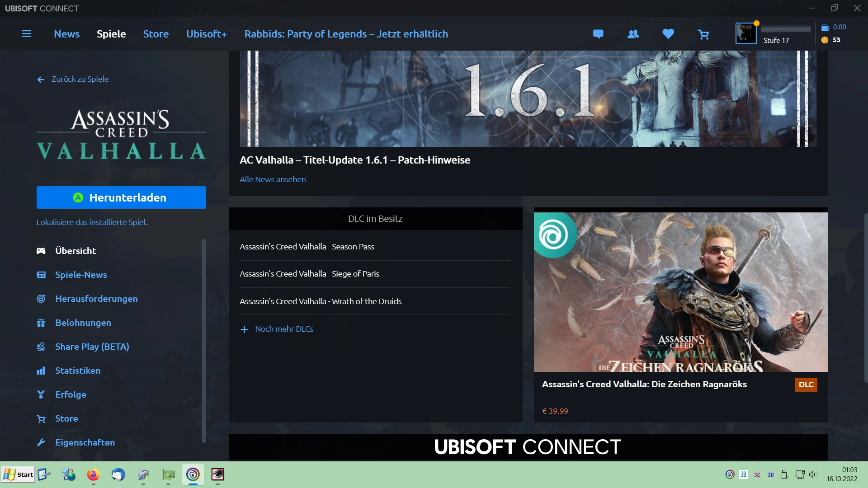
Task: Switch to the Spiele tab
Action: (x=111, y=34)
